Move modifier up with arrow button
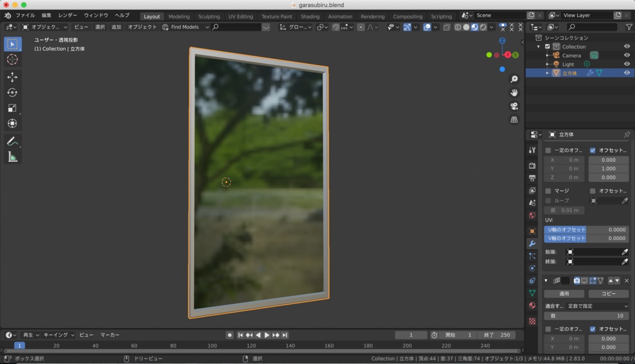Viewport: 635px width, 364px height. point(610,280)
